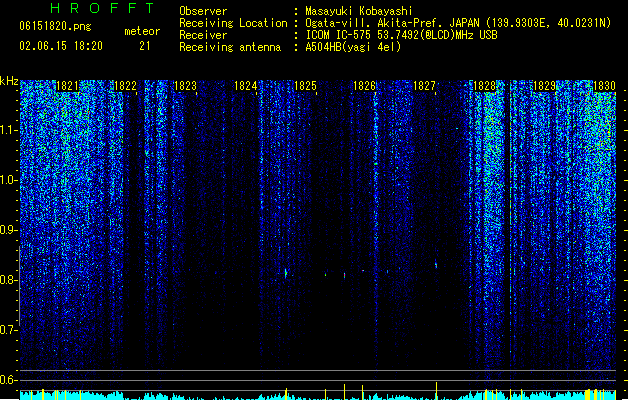Click the "Observer" field label
This screenshot has height=400, width=629.
click(203, 11)
